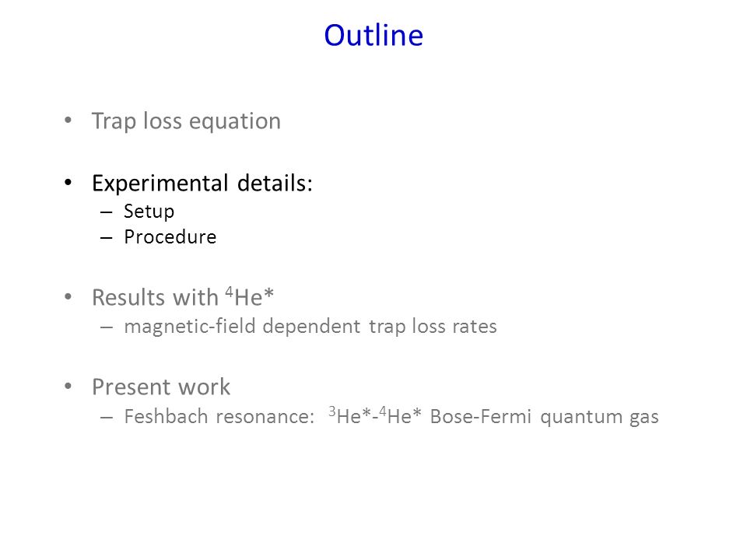The width and height of the screenshot is (747, 560).
Task: Click the Outline slide title
Action: tap(373, 35)
